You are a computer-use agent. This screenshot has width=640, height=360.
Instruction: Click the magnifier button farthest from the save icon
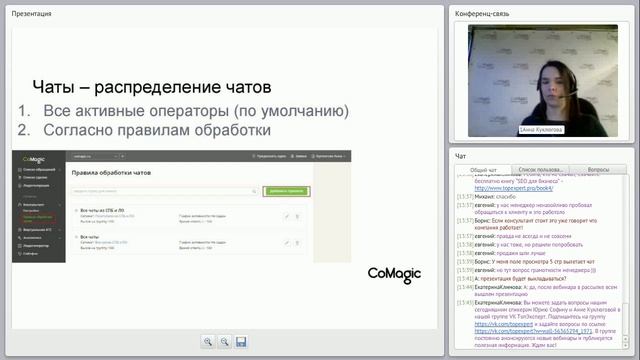(x=208, y=342)
